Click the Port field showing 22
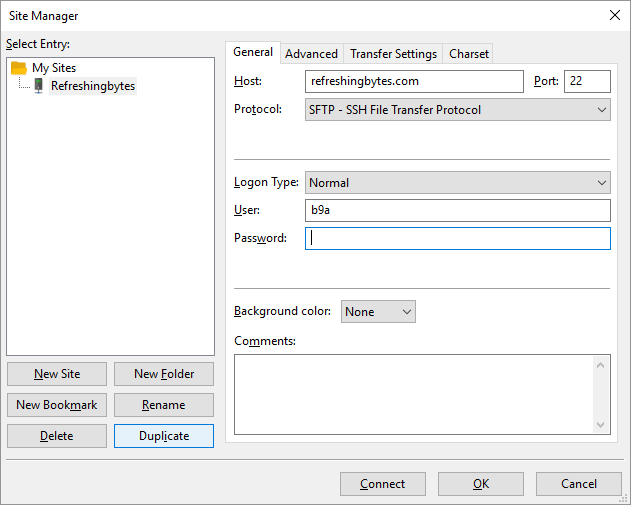The height and width of the screenshot is (505, 631). 587,81
